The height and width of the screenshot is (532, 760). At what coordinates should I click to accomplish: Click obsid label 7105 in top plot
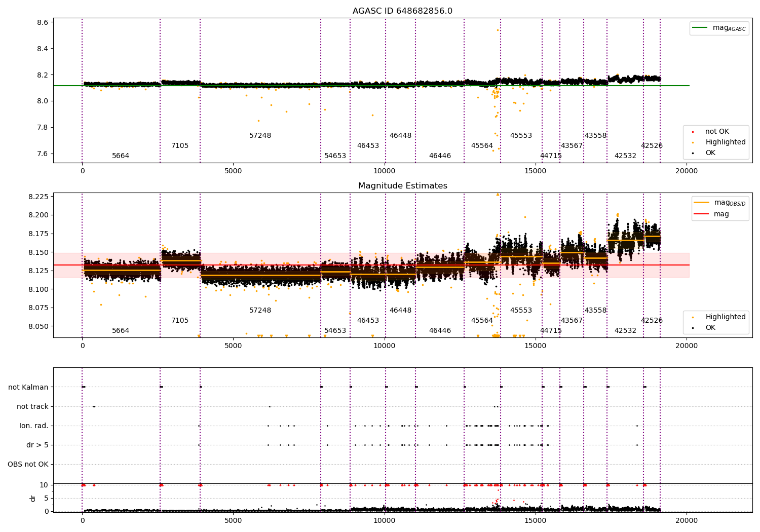[x=180, y=146]
